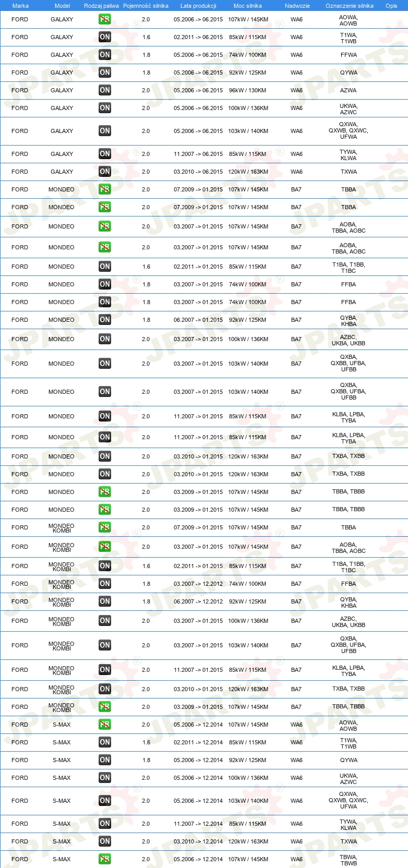Click the ON icon for GALAXY 100kW / 136KM
408x868 pixels.
click(x=105, y=108)
